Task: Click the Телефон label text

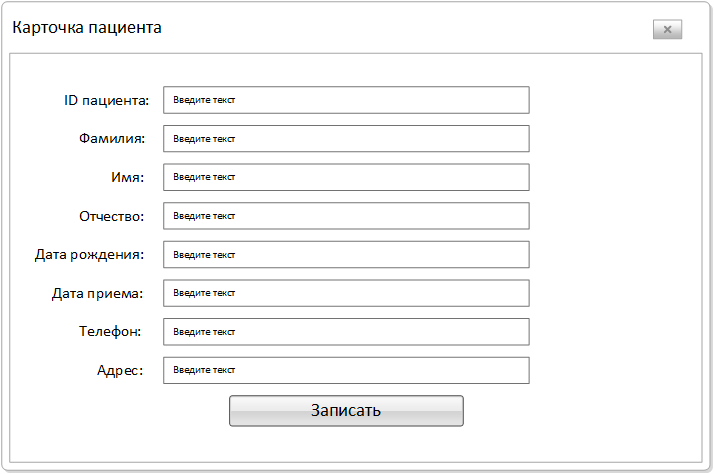Action: pyautogui.click(x=110, y=331)
